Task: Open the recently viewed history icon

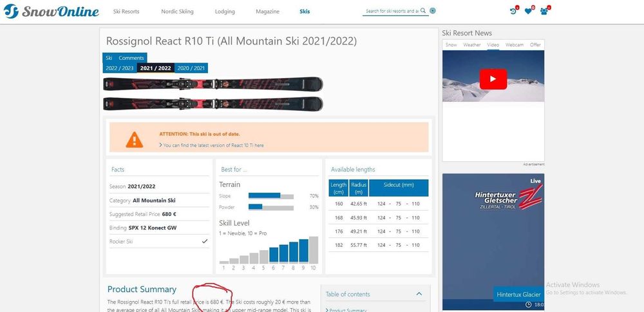Action: click(x=513, y=11)
